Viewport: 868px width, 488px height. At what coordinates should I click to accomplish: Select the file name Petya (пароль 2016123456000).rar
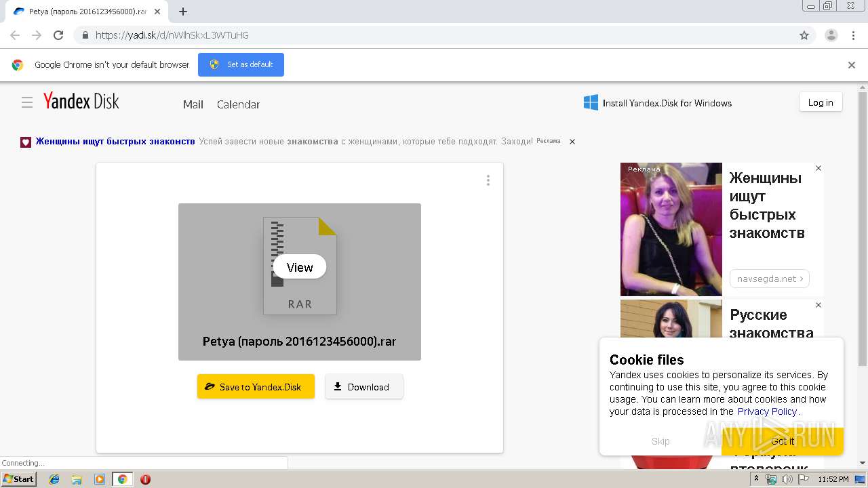(299, 342)
